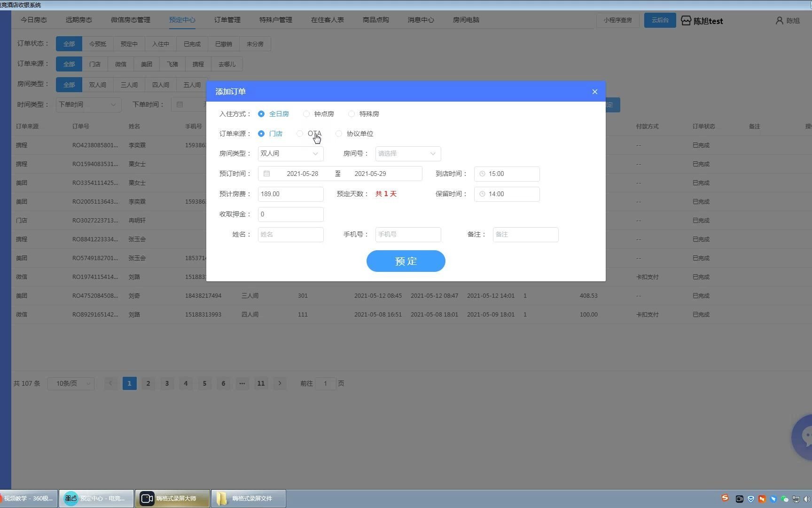812x508 pixels.
Task: Edit the 保留时间 14:00 field
Action: [x=507, y=194]
